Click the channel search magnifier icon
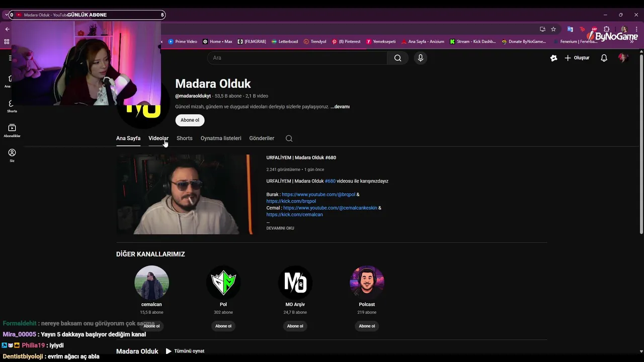The width and height of the screenshot is (644, 362). [289, 138]
